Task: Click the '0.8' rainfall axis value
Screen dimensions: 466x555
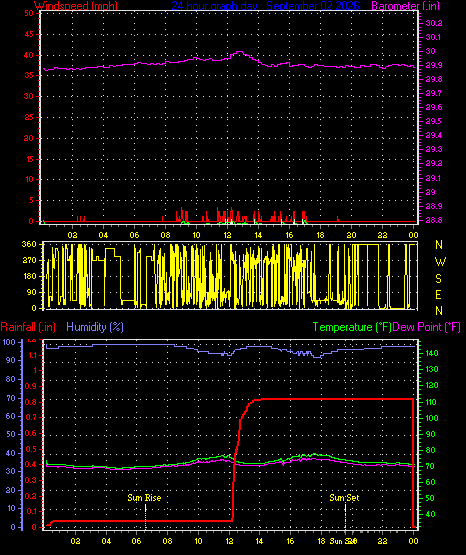Action: point(31,402)
